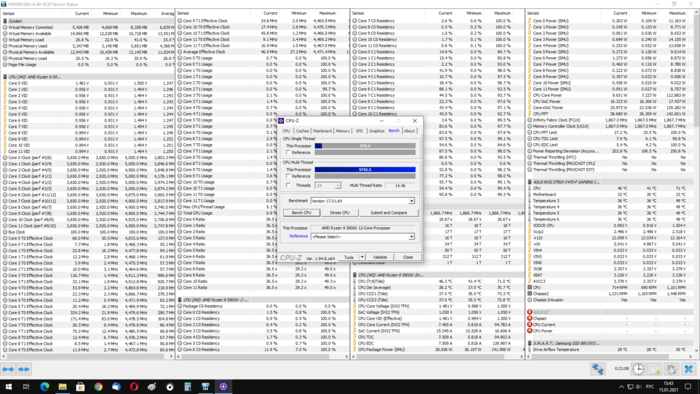Click HWiNFO right-edge vertical scrollbar
The width and height of the screenshot is (700, 394).
coord(697,182)
